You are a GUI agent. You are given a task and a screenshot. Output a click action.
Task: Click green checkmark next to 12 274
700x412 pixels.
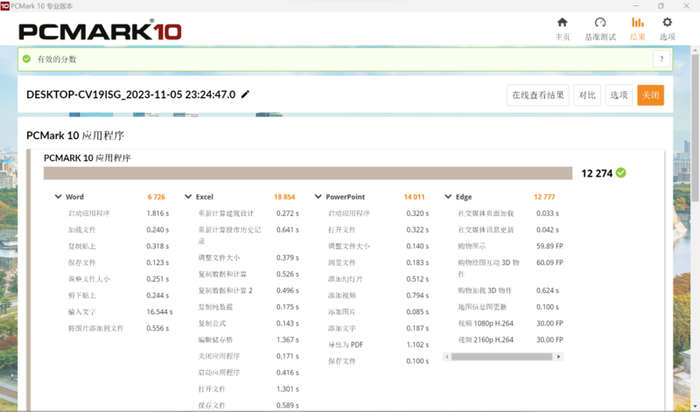621,173
